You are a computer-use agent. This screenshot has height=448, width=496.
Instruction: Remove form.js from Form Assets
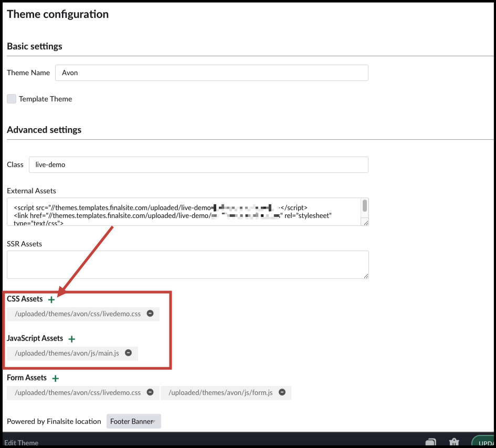(x=282, y=392)
